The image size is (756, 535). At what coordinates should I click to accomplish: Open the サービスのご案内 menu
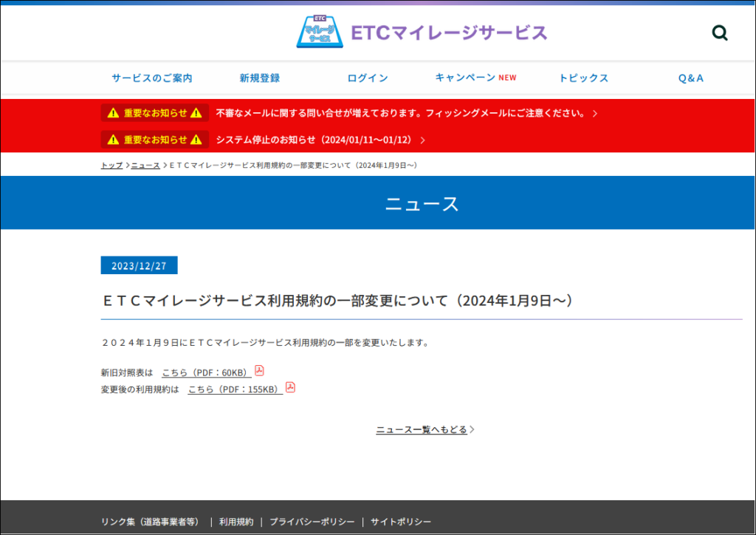click(x=152, y=78)
